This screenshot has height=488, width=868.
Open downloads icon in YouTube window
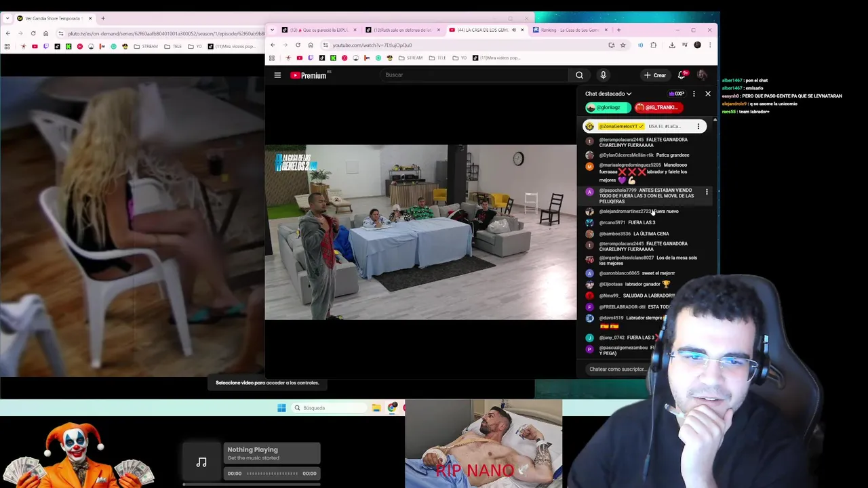point(672,45)
